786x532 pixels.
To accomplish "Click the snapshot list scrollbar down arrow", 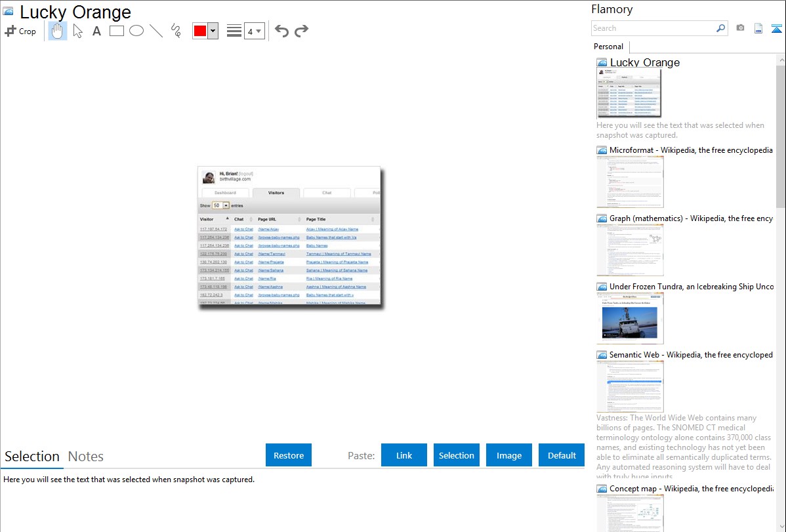I will [x=781, y=527].
